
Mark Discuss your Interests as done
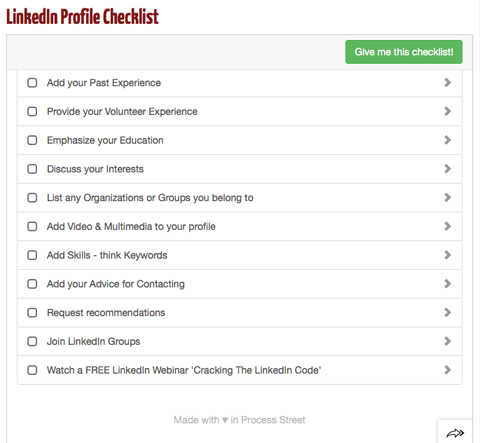32,169
